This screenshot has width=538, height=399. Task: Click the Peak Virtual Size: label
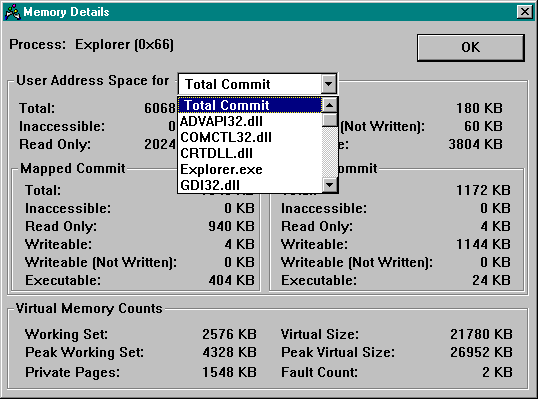pyautogui.click(x=338, y=352)
